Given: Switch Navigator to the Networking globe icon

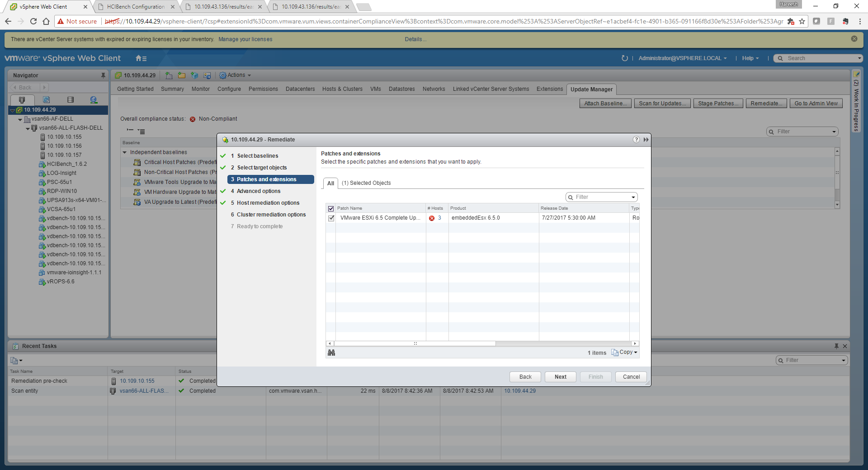Looking at the screenshot, I should coord(94,100).
